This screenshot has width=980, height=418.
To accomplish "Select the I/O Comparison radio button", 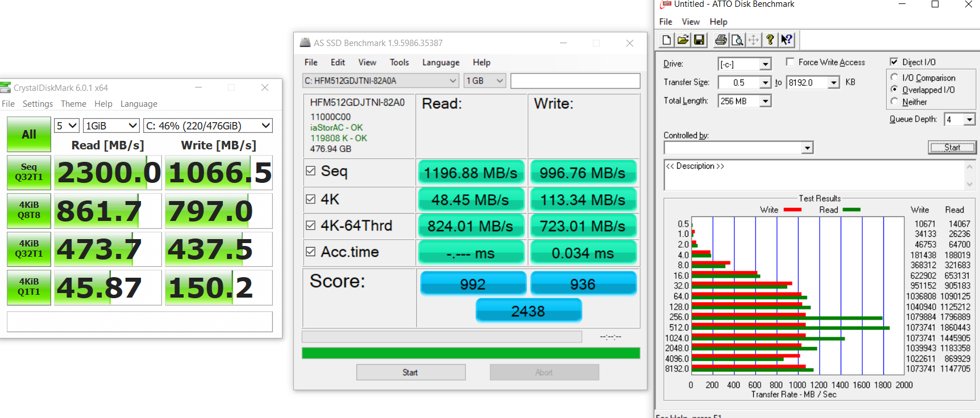I will click(x=894, y=77).
